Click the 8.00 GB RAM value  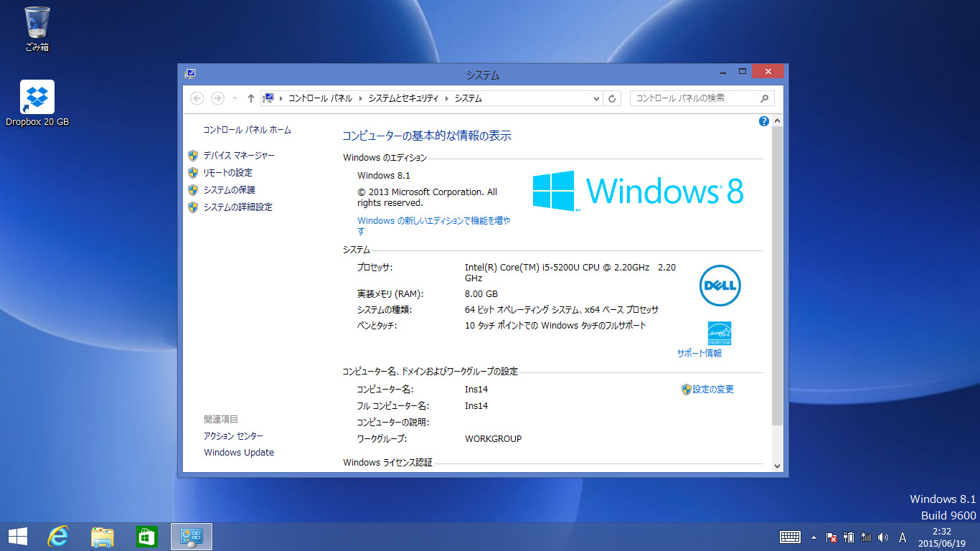click(x=481, y=293)
